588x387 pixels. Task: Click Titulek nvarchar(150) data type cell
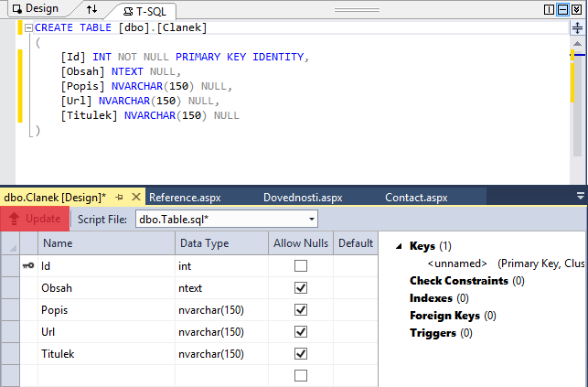pyautogui.click(x=221, y=354)
